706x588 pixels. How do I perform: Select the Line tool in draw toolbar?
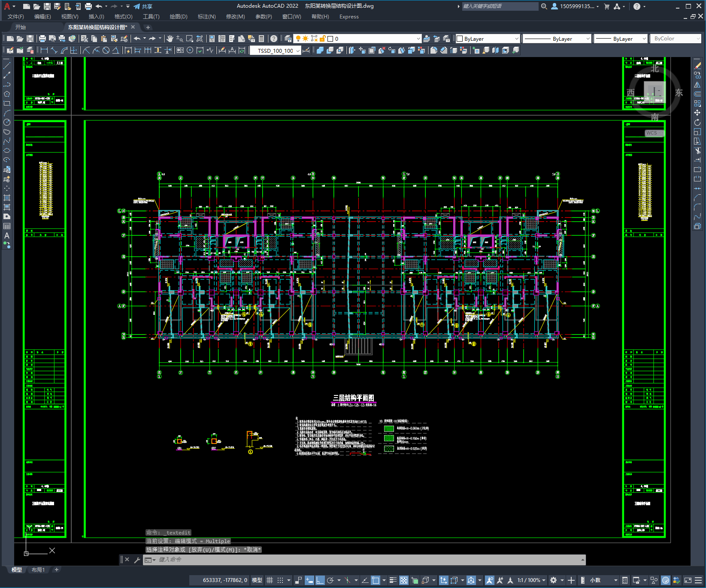click(x=7, y=66)
